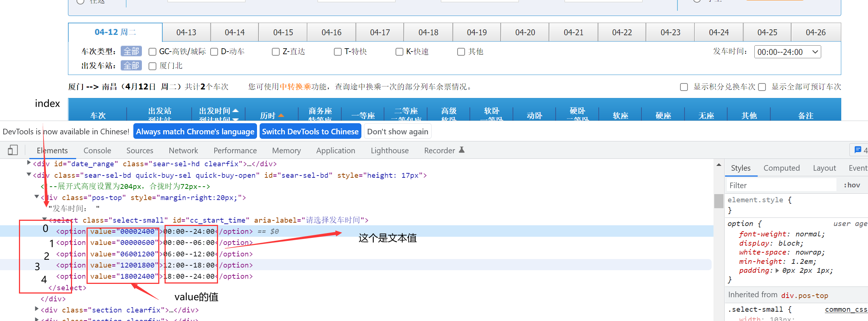Screen dimensions: 868x321
Task: Open the Application tab
Action: pos(336,150)
